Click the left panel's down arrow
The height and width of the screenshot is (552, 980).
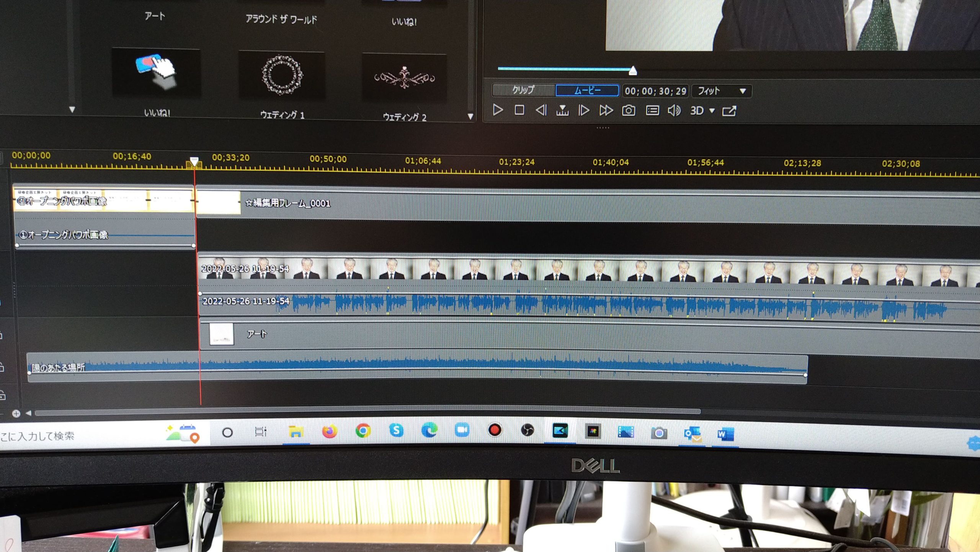click(x=72, y=110)
